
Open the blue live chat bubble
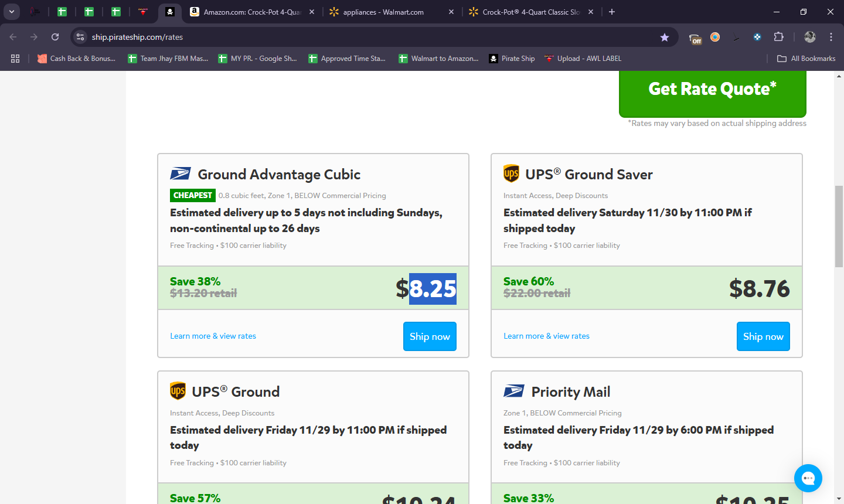pyautogui.click(x=808, y=478)
